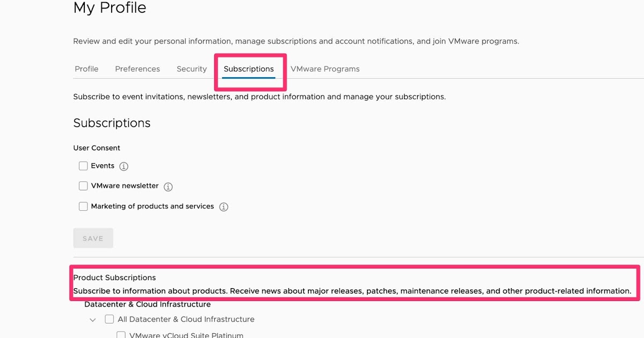Click the Subscriptions section heading

[x=112, y=123]
